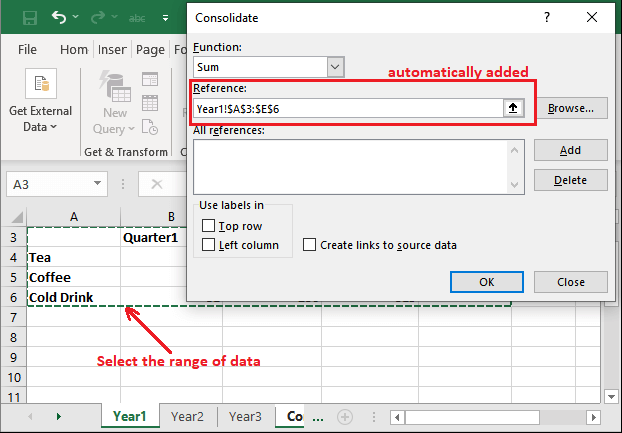Screen dimensions: 622x433
Task: Click the horizontal scrollbar thumb
Action: tap(472, 417)
